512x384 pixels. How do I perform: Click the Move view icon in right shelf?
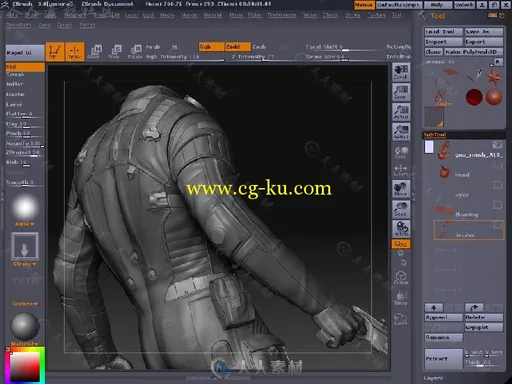[401, 189]
